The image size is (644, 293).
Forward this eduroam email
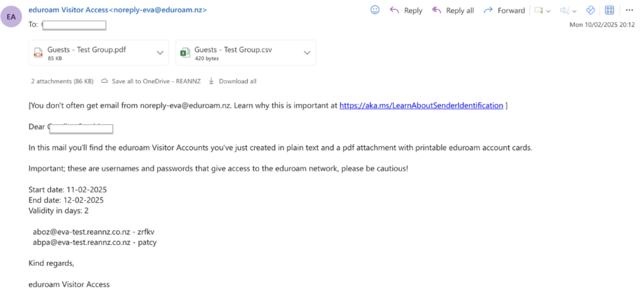(504, 10)
